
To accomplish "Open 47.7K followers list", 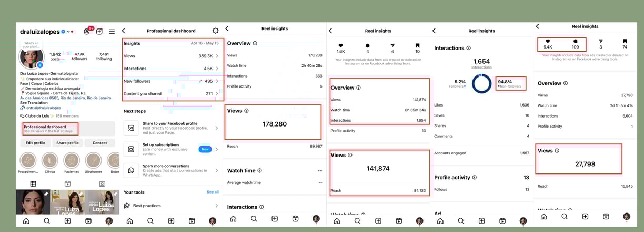I will [79, 56].
